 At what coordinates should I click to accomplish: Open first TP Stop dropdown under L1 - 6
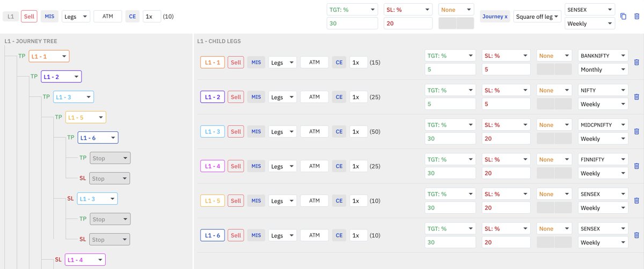(x=111, y=158)
